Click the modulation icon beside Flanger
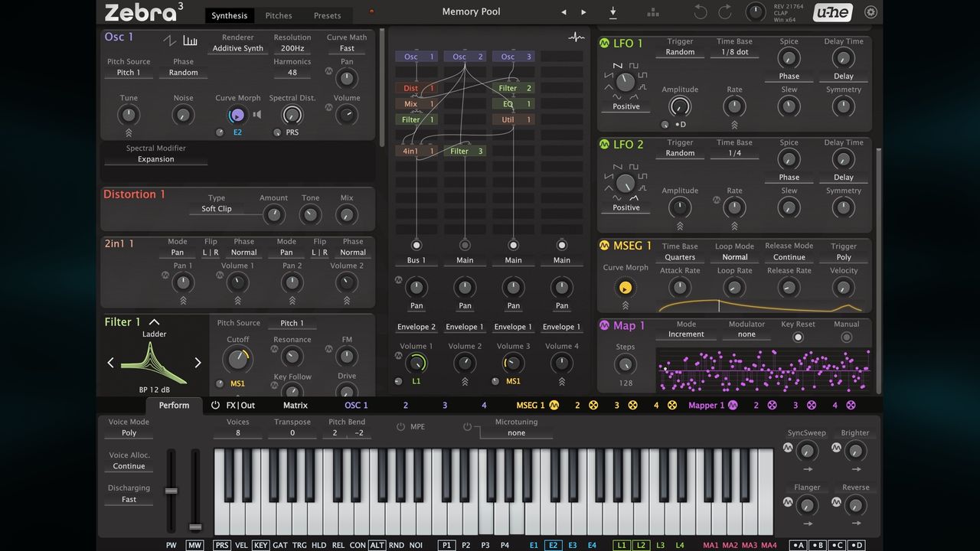Screen dimensions: 980x551 (x=789, y=503)
